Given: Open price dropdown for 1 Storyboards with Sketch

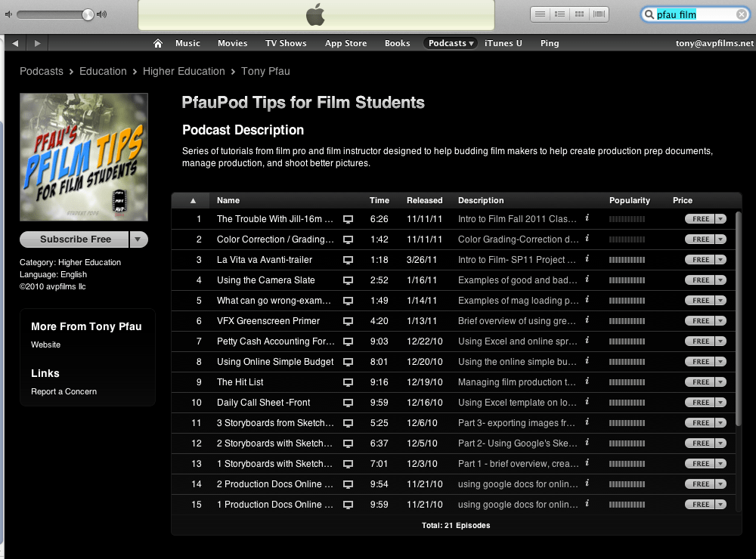Looking at the screenshot, I should click(x=720, y=464).
